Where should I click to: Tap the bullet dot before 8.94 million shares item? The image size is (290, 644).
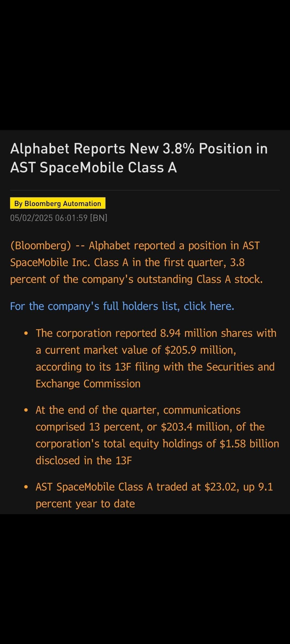[x=26, y=334]
